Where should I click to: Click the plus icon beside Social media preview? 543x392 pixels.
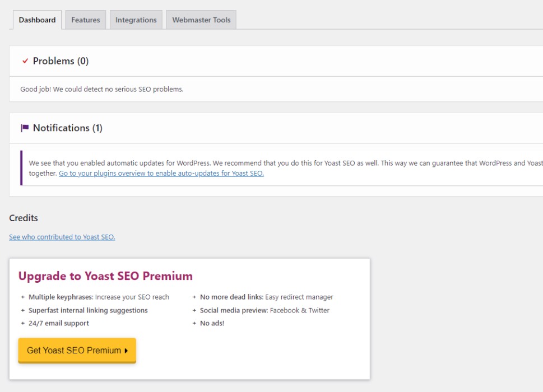[194, 310]
